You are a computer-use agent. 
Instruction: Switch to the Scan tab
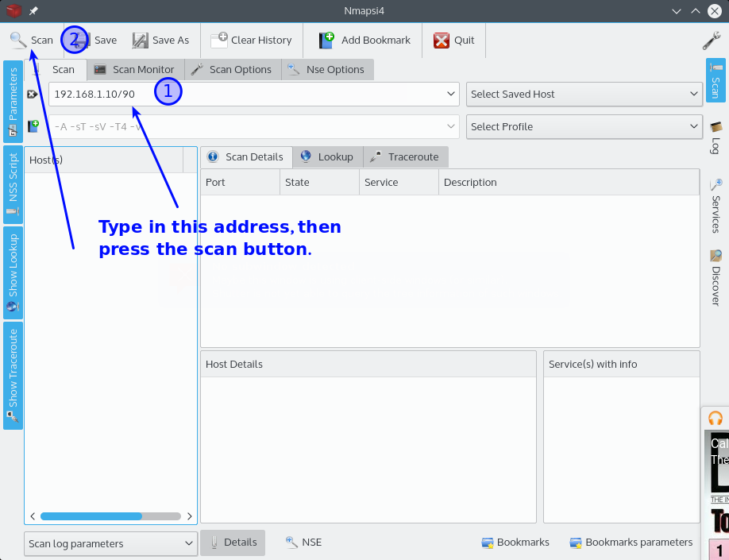point(56,70)
